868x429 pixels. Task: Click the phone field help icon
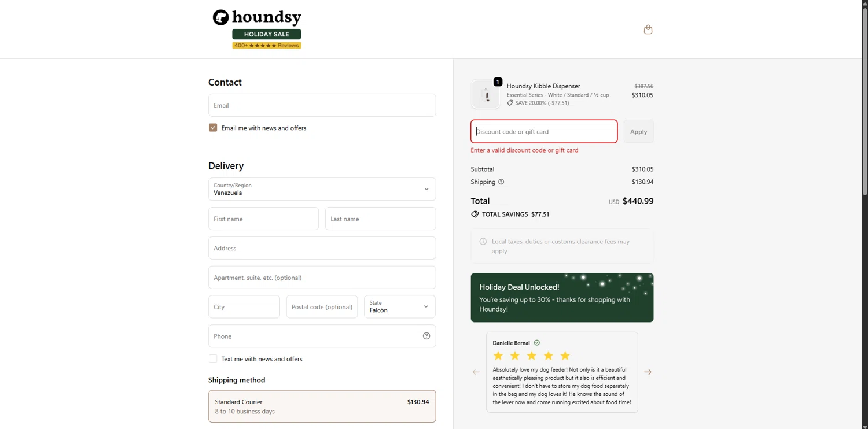point(426,336)
